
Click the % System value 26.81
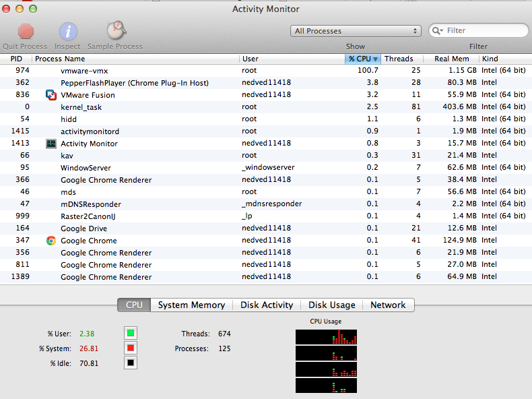point(89,348)
